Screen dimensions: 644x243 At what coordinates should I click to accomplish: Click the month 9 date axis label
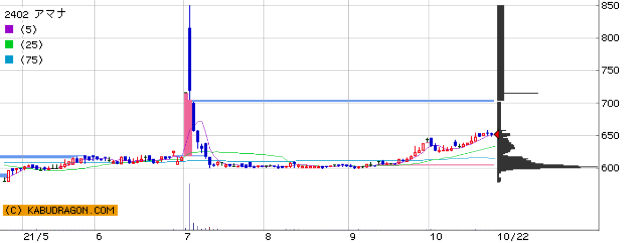click(x=353, y=236)
